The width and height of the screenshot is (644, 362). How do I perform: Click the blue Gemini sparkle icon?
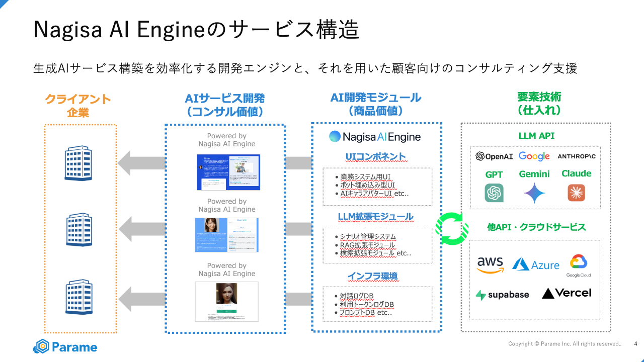point(534,193)
